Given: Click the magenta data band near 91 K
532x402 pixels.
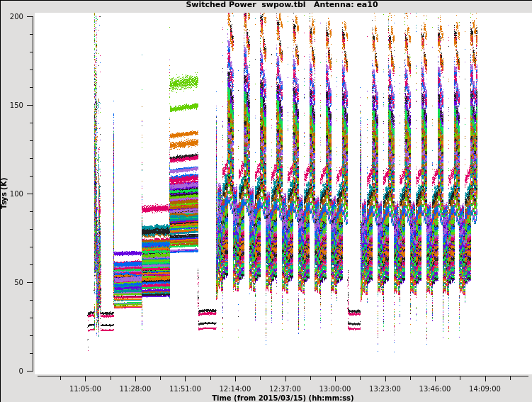Looking at the screenshot, I should 155,208.
